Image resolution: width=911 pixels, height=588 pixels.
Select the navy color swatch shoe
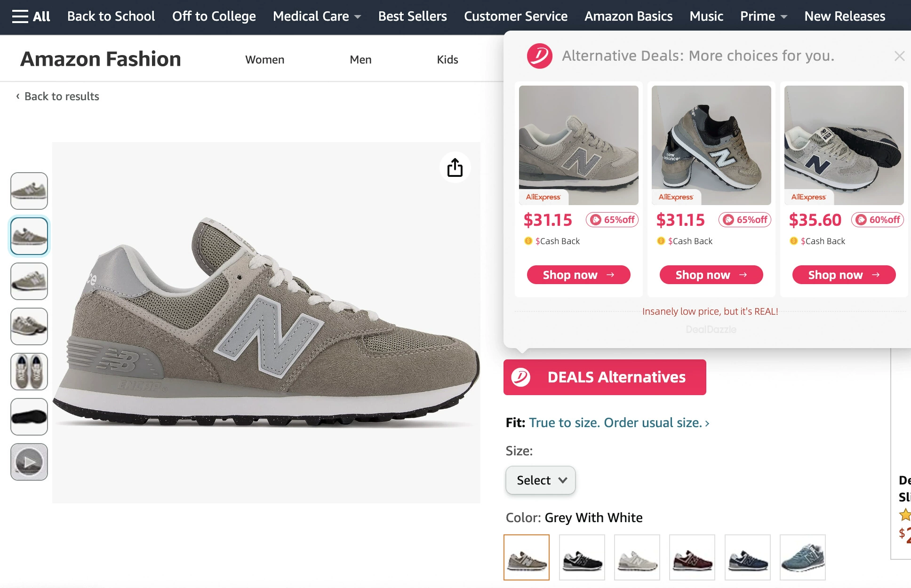tap(748, 557)
